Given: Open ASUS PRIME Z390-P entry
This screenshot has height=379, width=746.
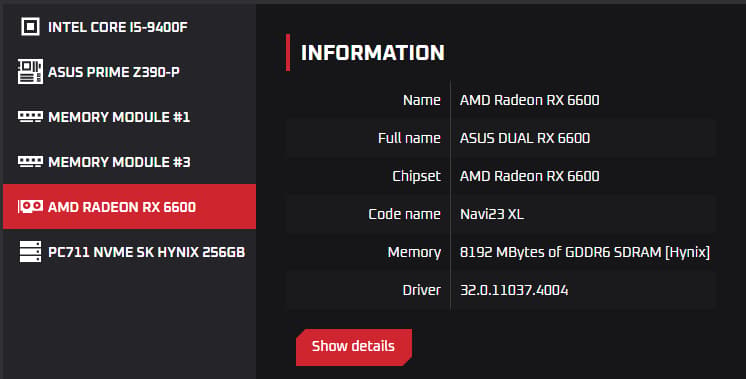Looking at the screenshot, I should (129, 72).
